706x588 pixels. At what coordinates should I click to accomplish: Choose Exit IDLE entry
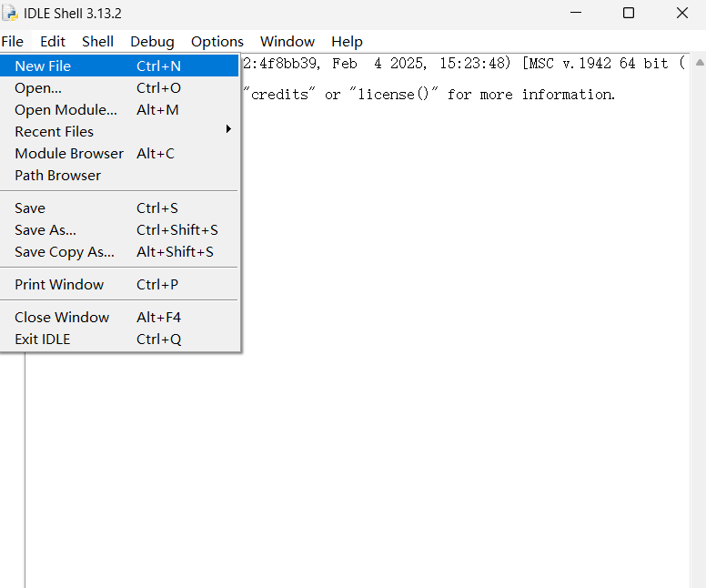(119, 339)
